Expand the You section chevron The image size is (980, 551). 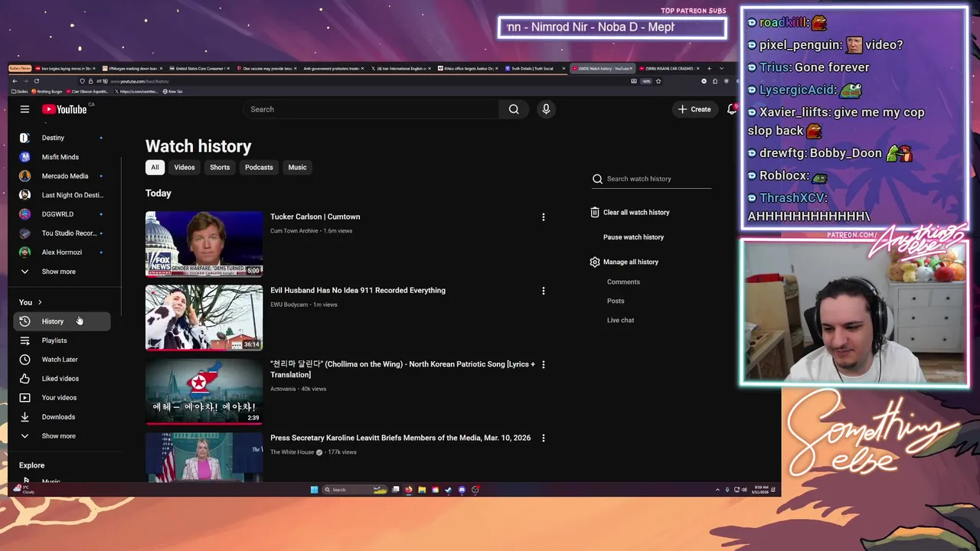tap(40, 302)
